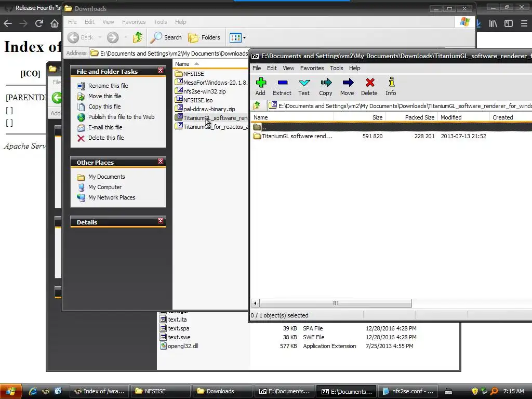Click the 7-Zip Move toolbar button

(x=348, y=87)
